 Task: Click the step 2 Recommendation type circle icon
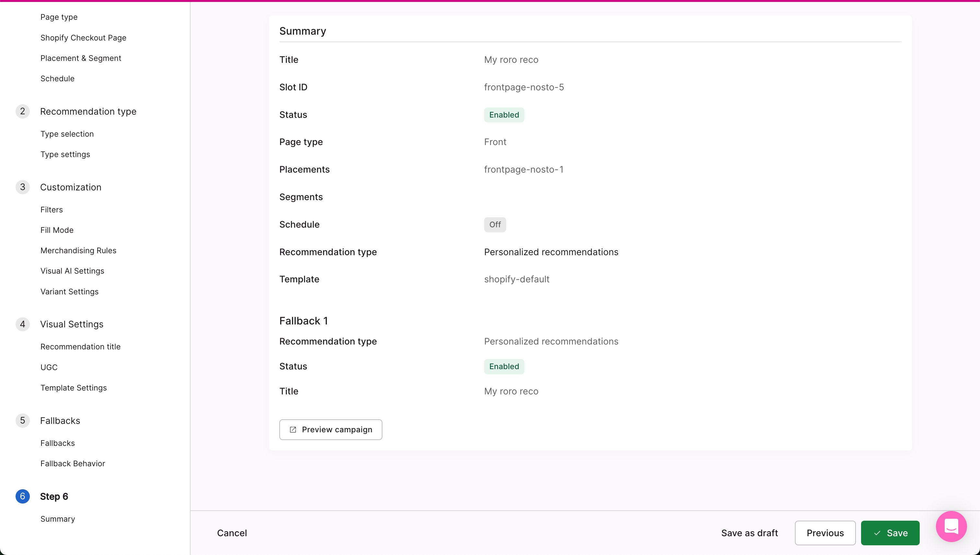(x=22, y=111)
